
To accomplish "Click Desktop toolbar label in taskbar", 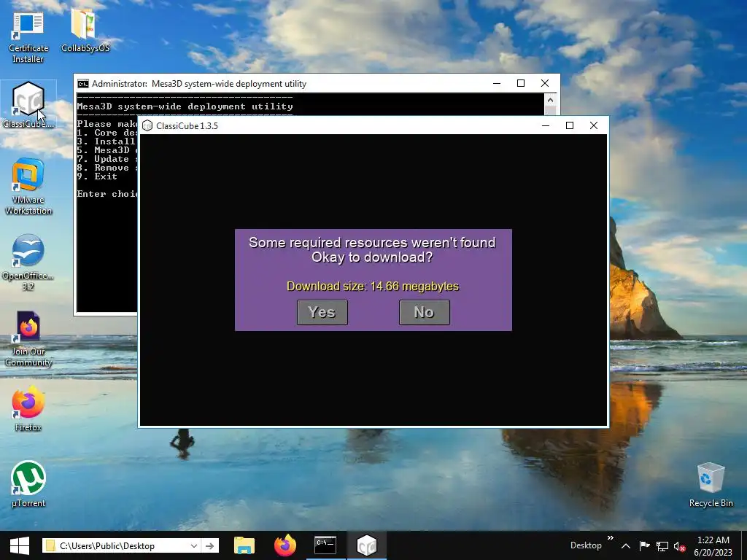I will (x=586, y=545).
